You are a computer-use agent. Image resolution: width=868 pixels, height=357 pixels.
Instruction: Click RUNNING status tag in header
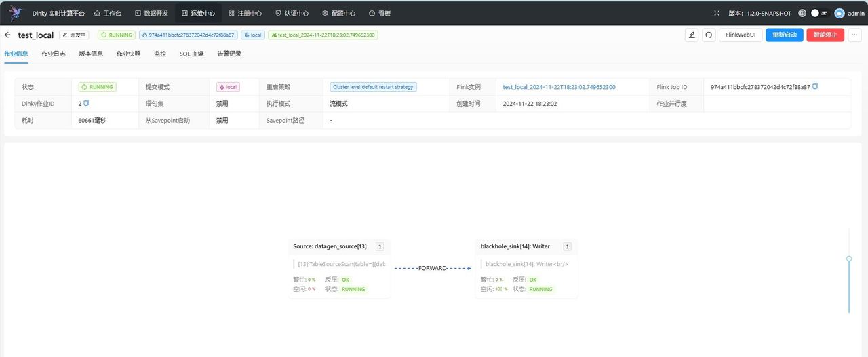pyautogui.click(x=117, y=35)
